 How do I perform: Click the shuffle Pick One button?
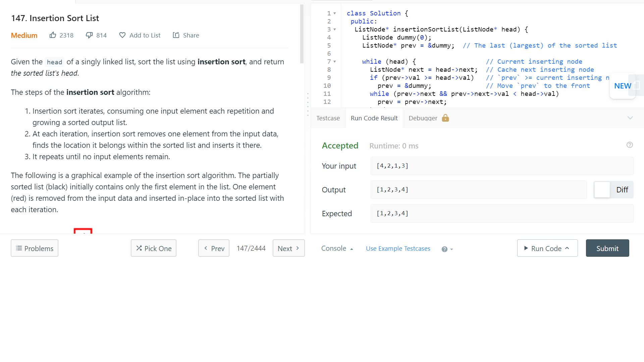point(154,248)
